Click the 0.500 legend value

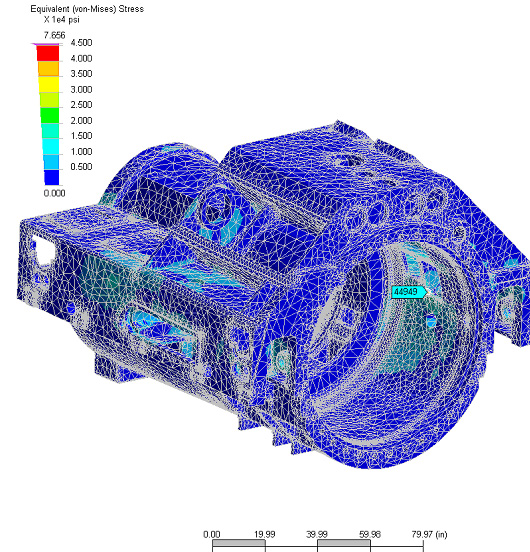[x=81, y=167]
